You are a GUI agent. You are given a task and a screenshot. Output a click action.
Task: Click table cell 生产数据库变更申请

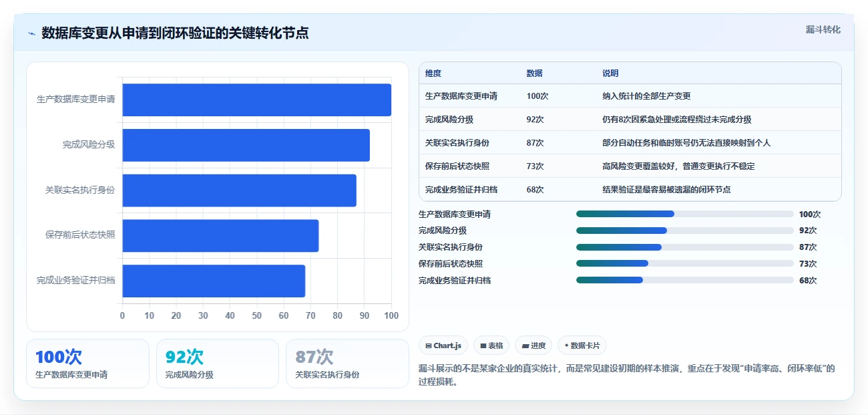pyautogui.click(x=461, y=96)
